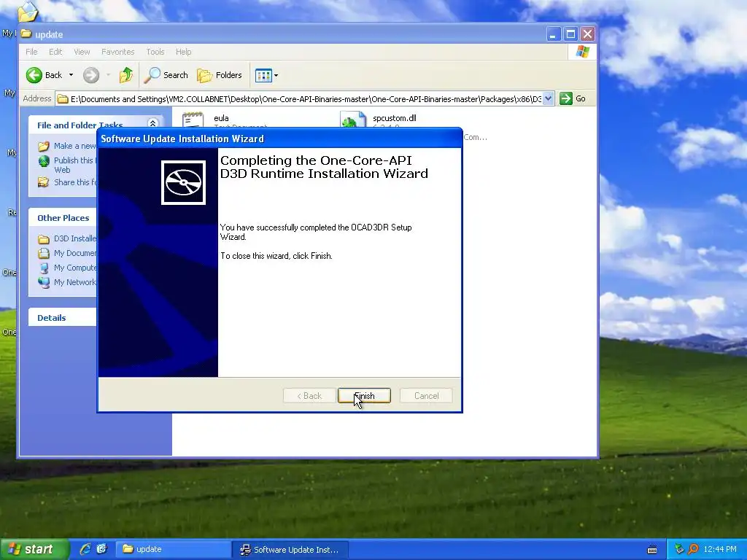Click the Start button

[x=34, y=550]
